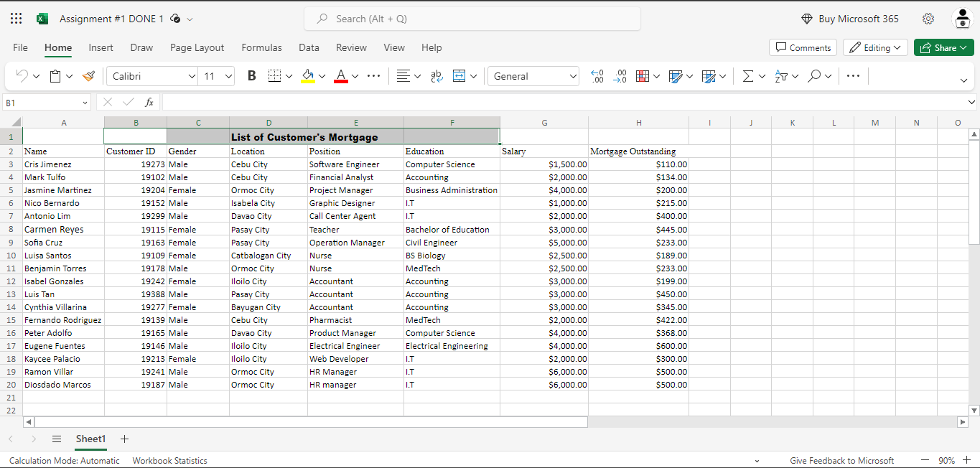The width and height of the screenshot is (980, 468).
Task: Click the Paste clipboard icon
Action: pos(55,76)
